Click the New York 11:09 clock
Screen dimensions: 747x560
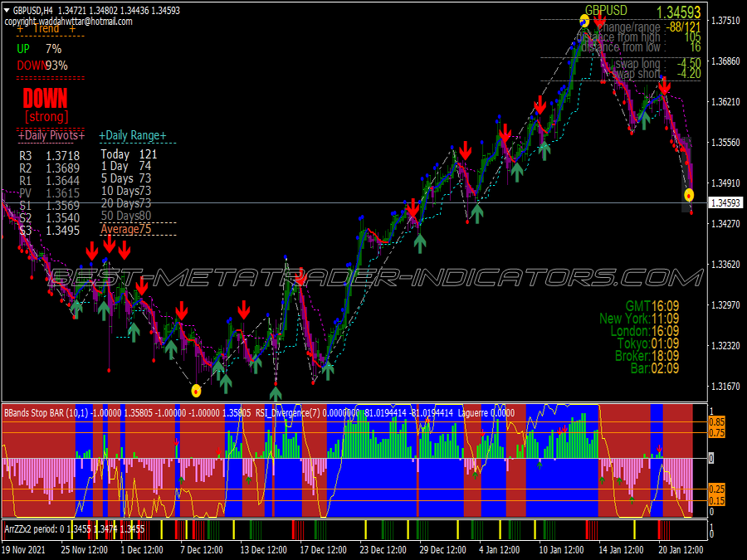coord(639,318)
